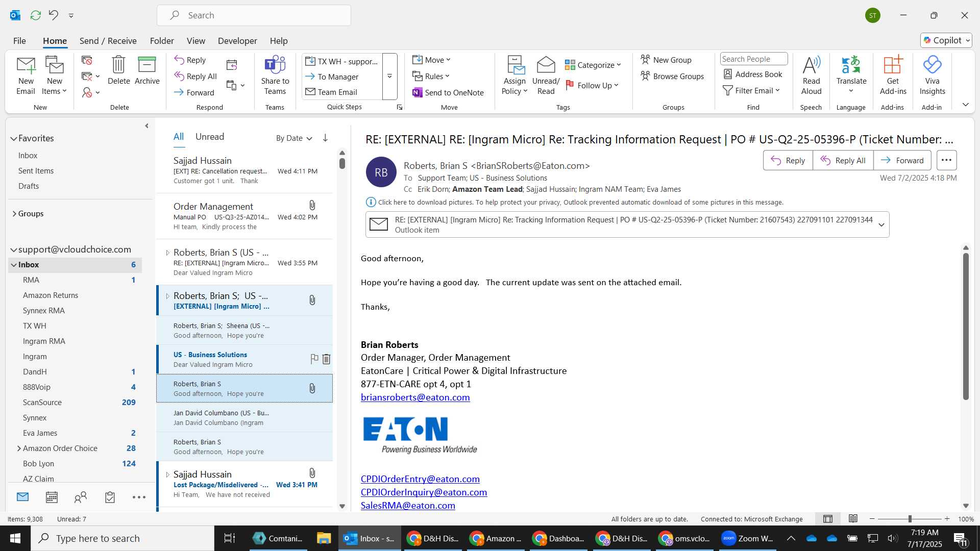Open the Send / Receive tab

tap(108, 41)
